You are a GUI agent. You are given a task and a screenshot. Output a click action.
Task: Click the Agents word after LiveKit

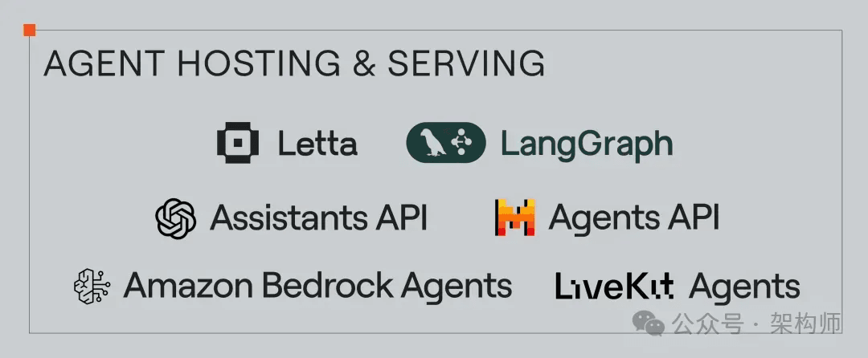point(744,287)
